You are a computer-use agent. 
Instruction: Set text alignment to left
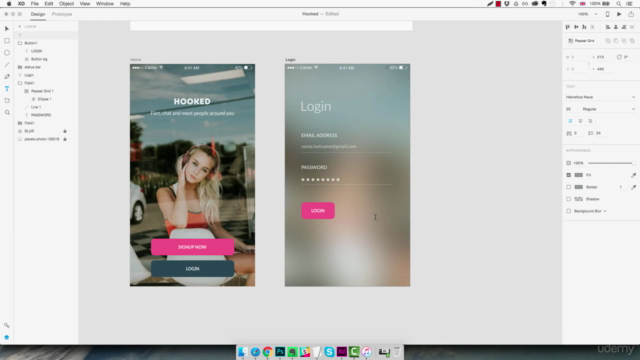point(571,121)
